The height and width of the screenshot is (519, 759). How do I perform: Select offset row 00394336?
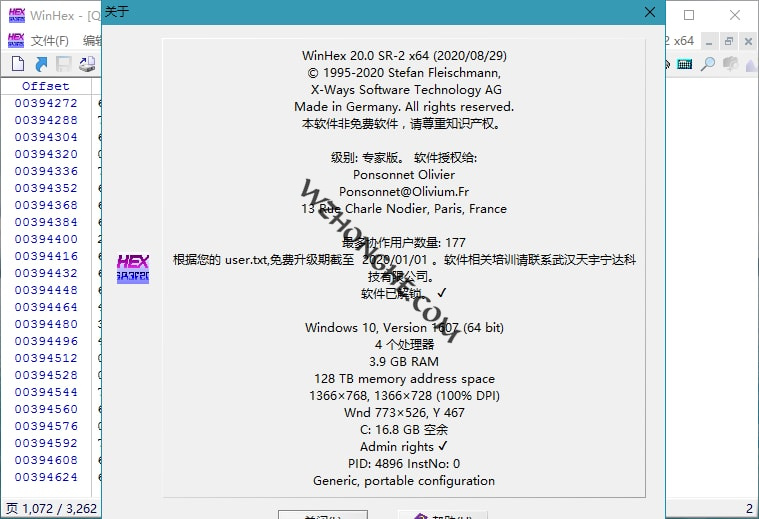(46, 171)
